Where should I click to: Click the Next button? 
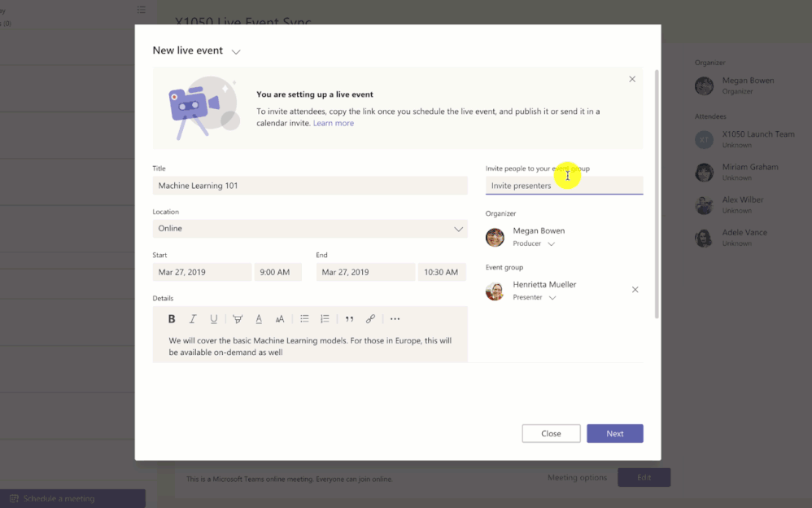(x=614, y=433)
